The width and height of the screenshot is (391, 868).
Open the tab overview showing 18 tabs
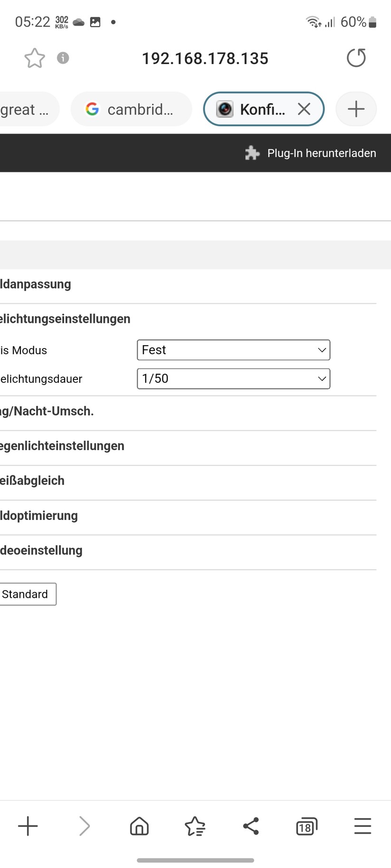pyautogui.click(x=306, y=826)
